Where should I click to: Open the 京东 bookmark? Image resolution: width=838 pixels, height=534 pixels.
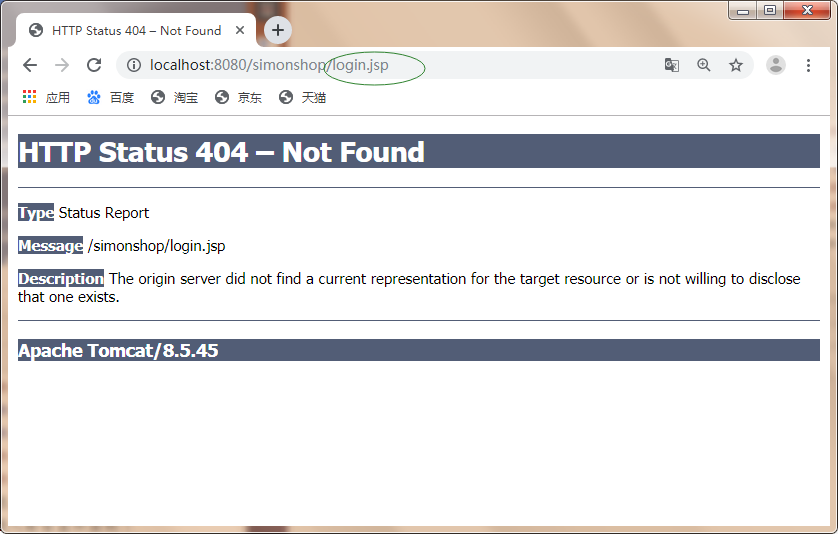coord(238,97)
